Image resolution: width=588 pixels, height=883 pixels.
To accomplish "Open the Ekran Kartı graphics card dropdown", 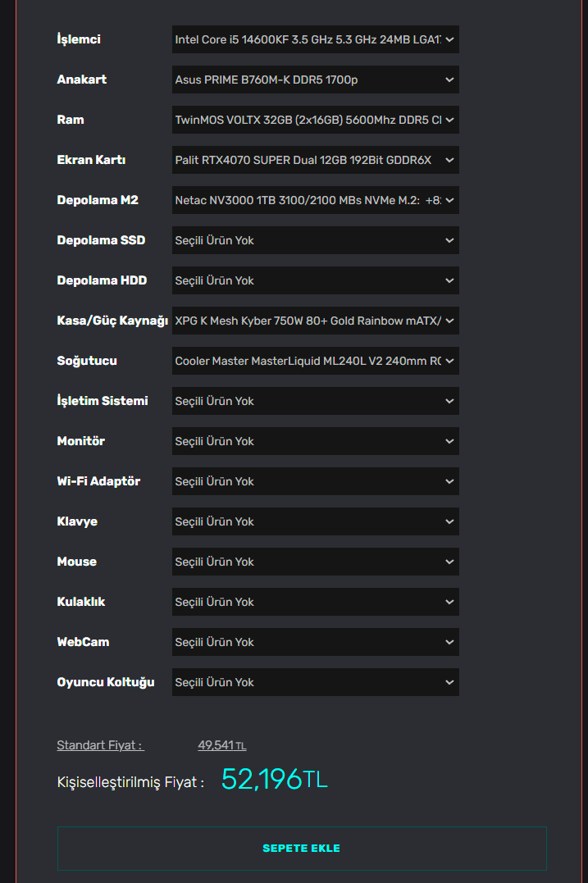I will tap(315, 160).
